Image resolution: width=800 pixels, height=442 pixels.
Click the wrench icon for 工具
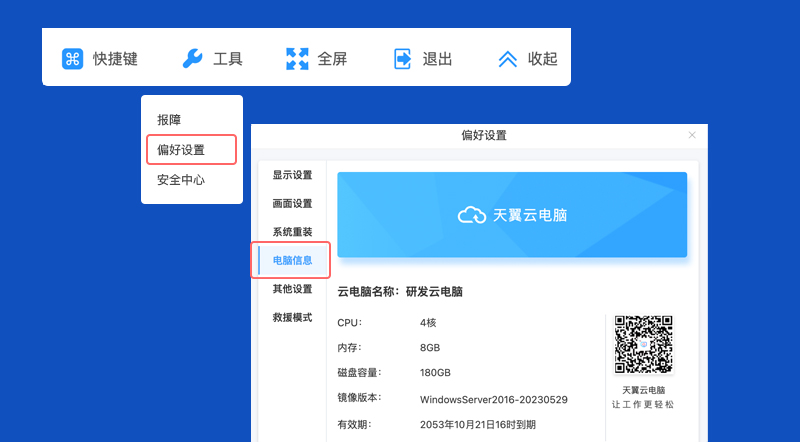[x=192, y=59]
